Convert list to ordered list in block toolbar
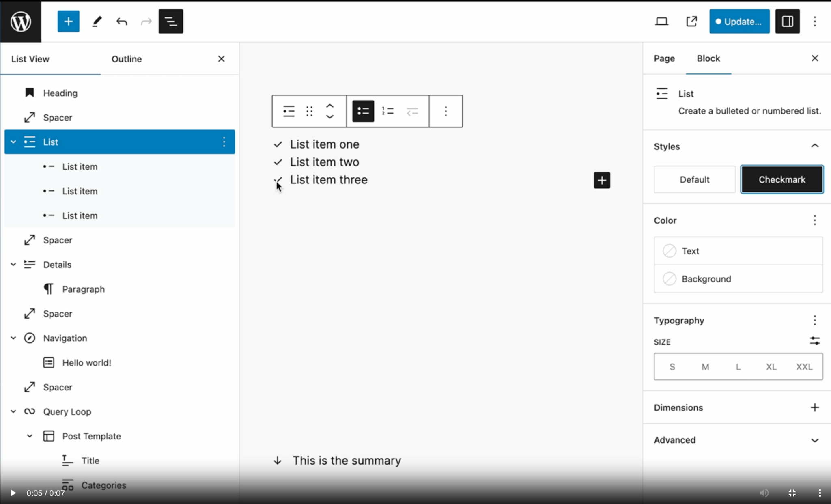Viewport: 831px width, 504px height. click(x=388, y=111)
